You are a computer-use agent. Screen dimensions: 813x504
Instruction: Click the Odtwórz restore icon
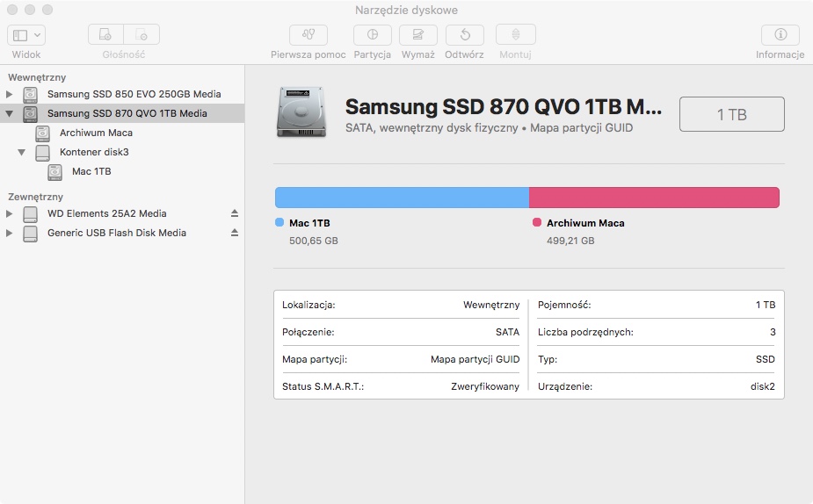point(465,35)
